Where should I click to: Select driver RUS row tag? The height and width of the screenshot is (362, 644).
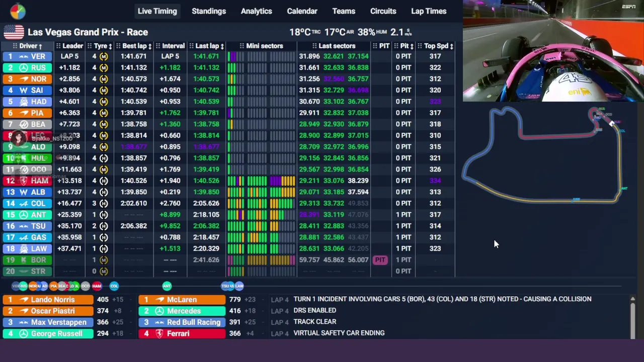(28, 67)
